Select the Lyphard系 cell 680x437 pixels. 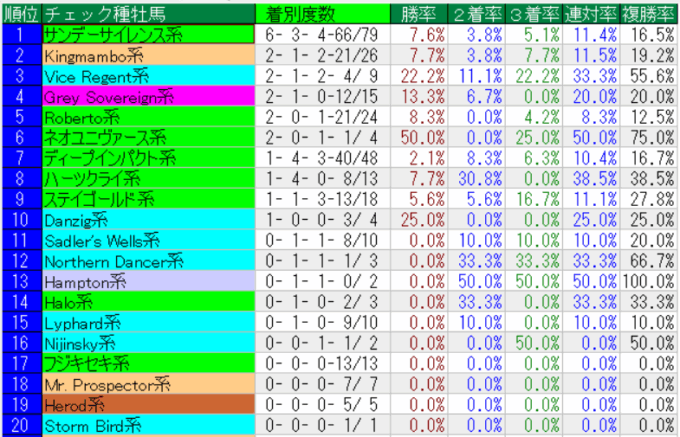(x=148, y=323)
